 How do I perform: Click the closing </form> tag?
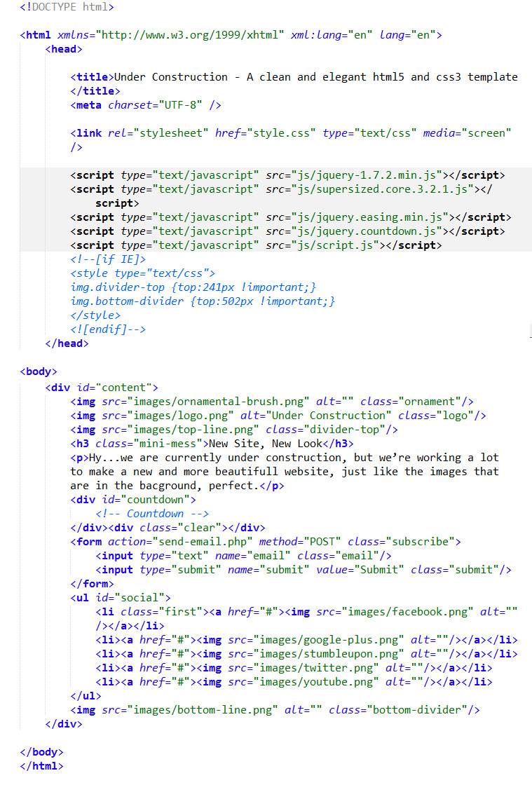point(93,584)
